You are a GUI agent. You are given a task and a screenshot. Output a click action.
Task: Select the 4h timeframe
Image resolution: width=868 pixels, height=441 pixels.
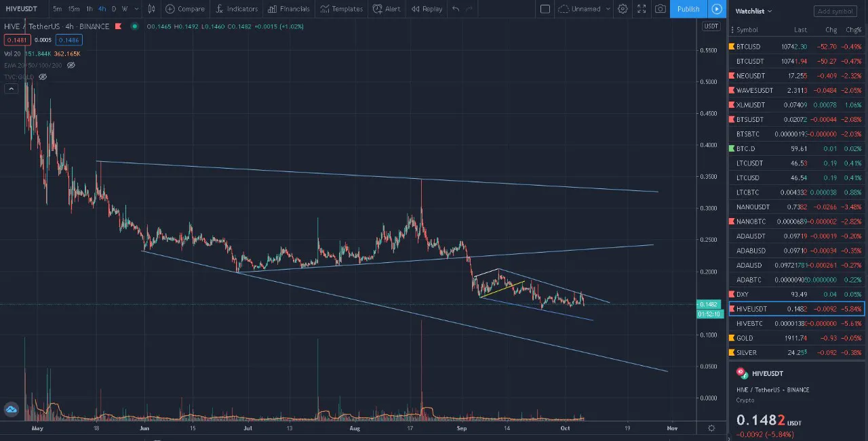pyautogui.click(x=102, y=9)
